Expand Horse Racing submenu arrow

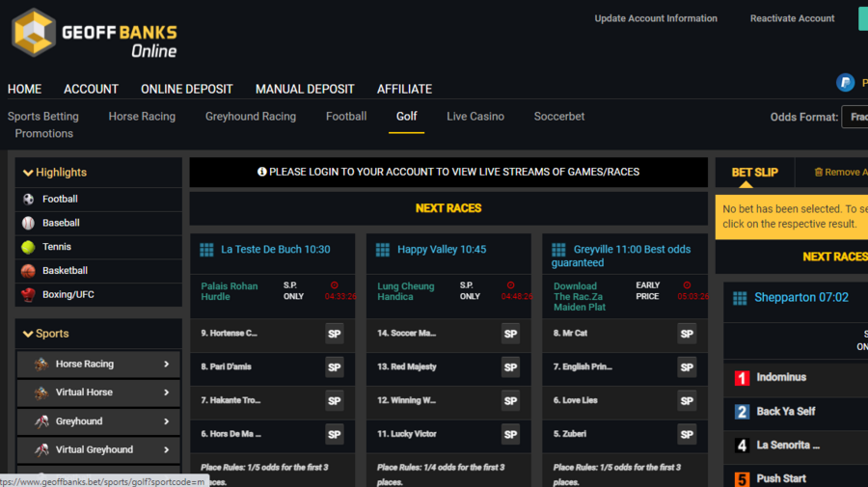click(166, 365)
